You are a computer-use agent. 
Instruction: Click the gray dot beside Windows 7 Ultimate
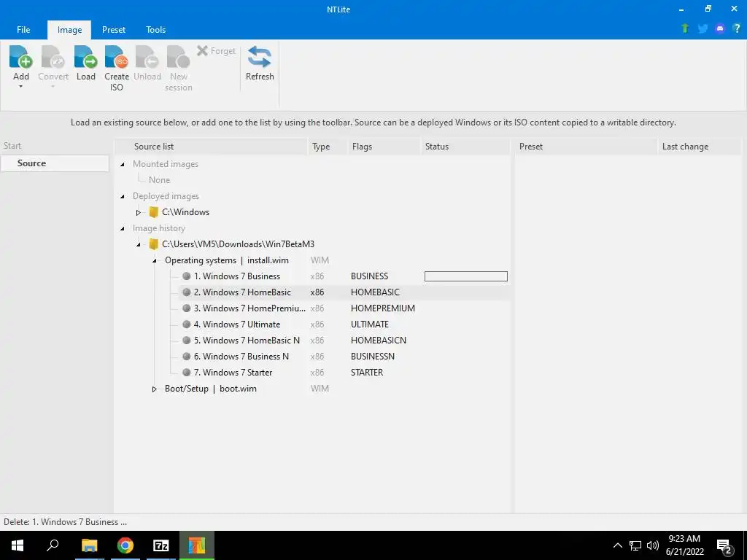coord(186,324)
